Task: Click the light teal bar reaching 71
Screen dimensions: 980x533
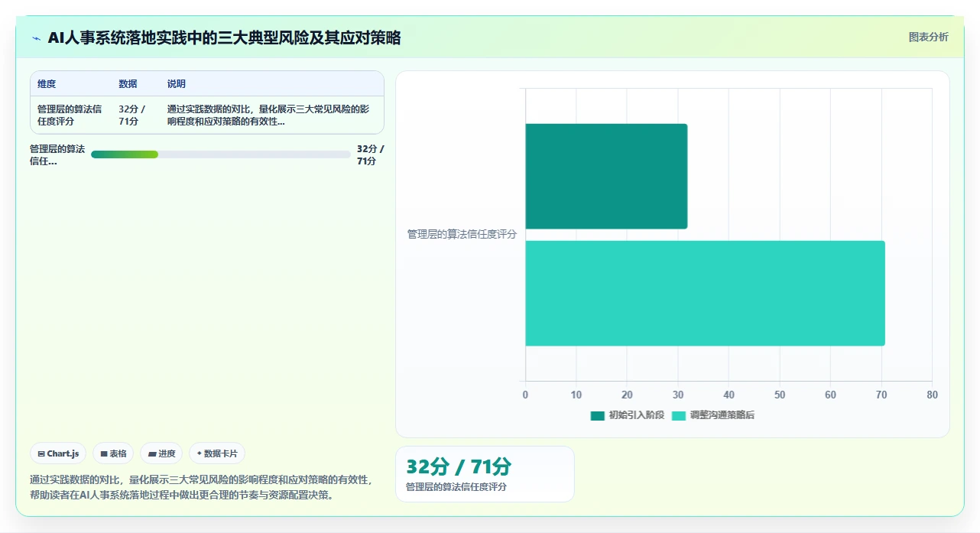Action: click(705, 293)
